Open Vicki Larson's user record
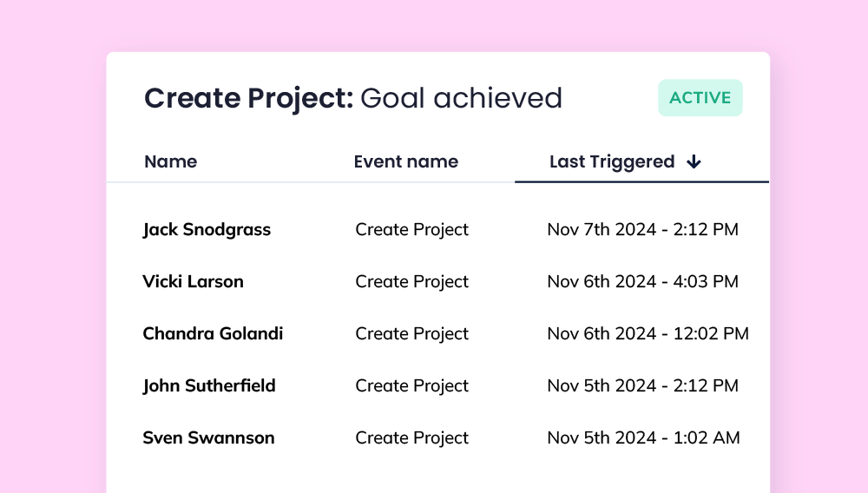This screenshot has height=493, width=868. [193, 281]
